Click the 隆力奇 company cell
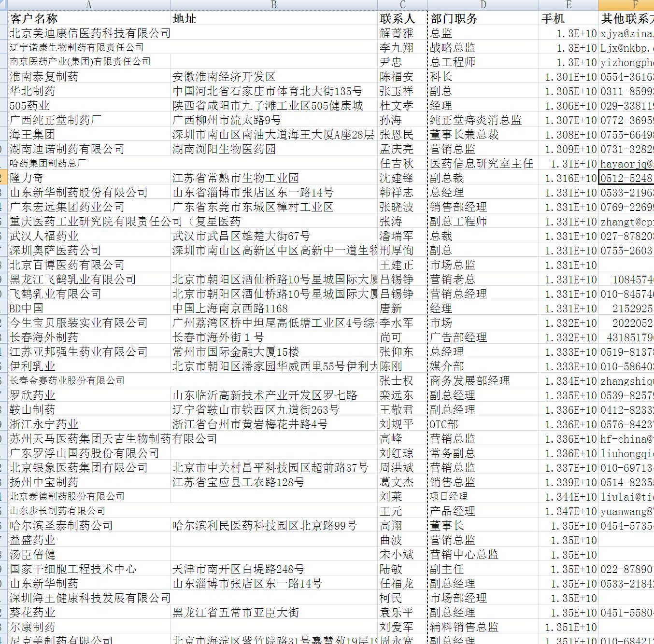The height and width of the screenshot is (644, 654). (27, 178)
